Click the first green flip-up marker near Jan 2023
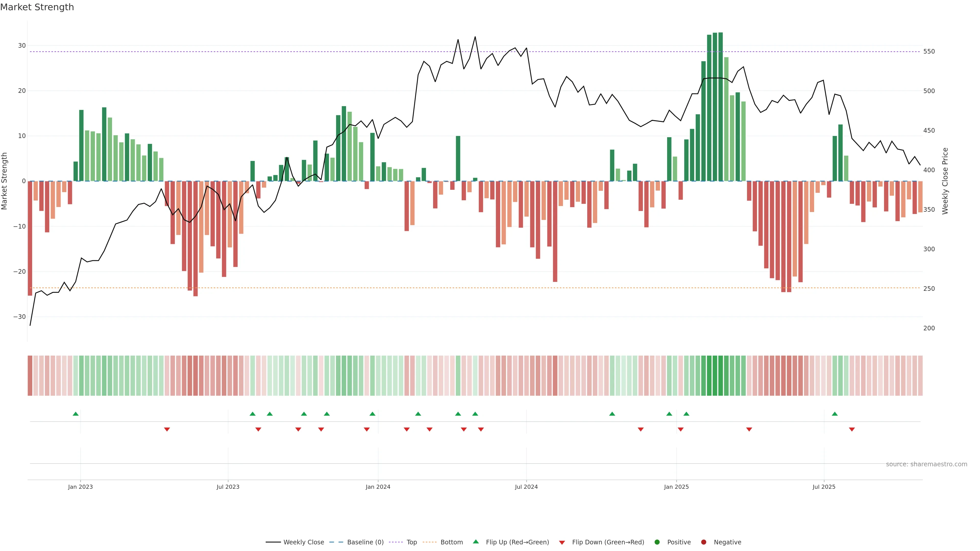Image resolution: width=980 pixels, height=551 pixels. click(x=76, y=414)
